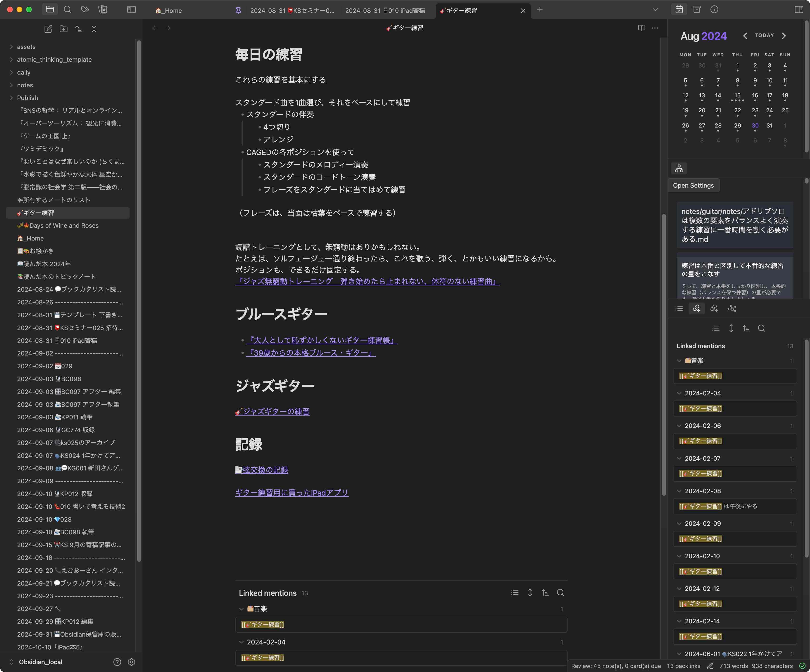Click the green sync check status icon
Image resolution: width=810 pixels, height=672 pixels.
(x=802, y=666)
